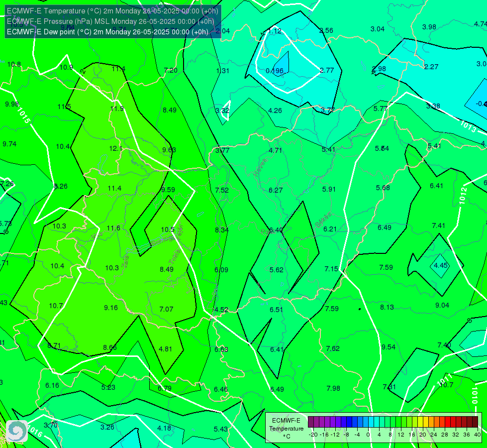Click the 5.62 temperature value
The image size is (487, 448).
(277, 270)
